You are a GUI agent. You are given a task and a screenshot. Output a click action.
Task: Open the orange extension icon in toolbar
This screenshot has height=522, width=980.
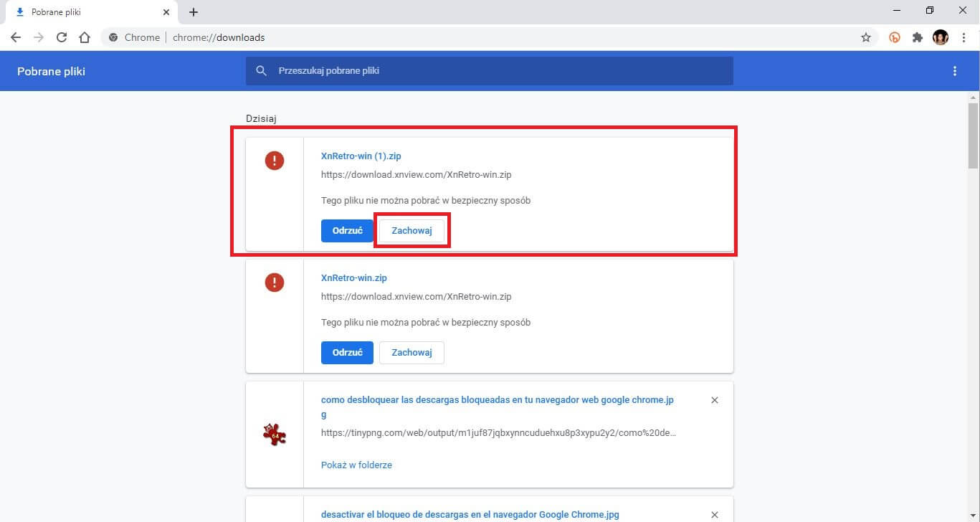click(x=895, y=37)
